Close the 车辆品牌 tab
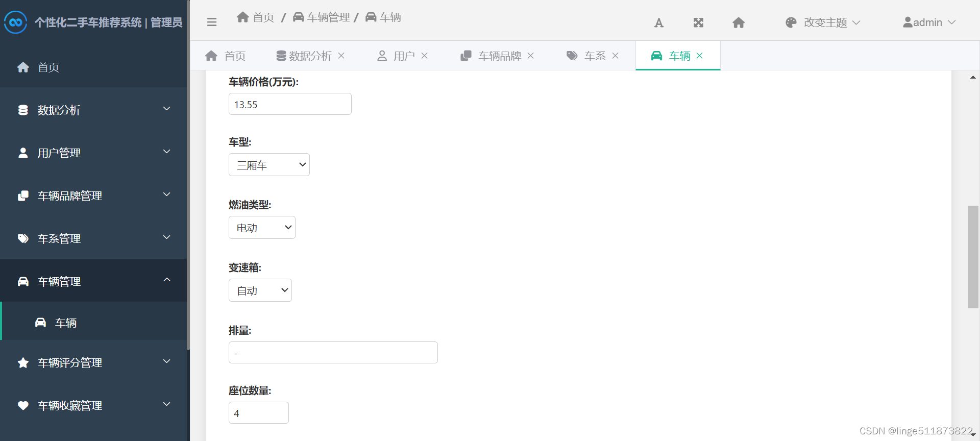This screenshot has height=441, width=980. 530,56
